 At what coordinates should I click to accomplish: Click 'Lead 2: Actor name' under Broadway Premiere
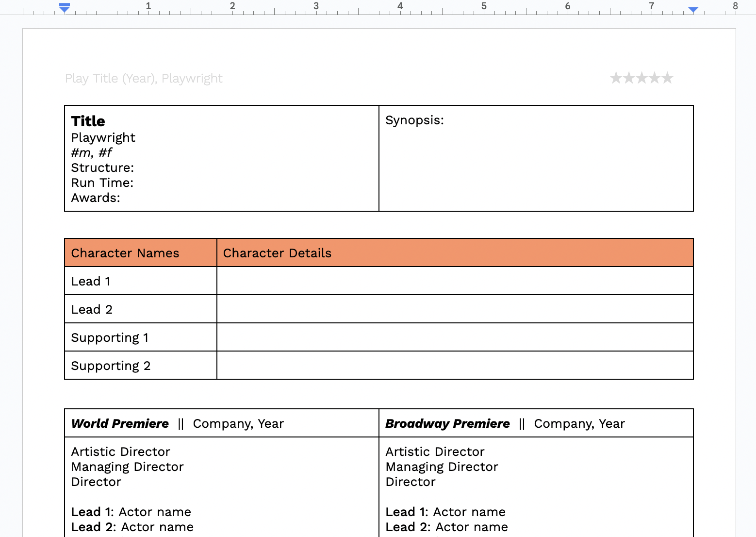(447, 527)
